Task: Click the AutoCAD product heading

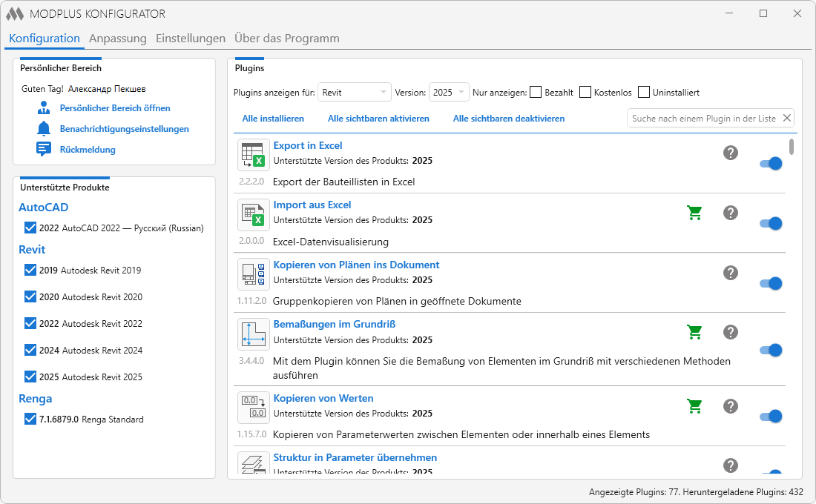Action: click(44, 207)
